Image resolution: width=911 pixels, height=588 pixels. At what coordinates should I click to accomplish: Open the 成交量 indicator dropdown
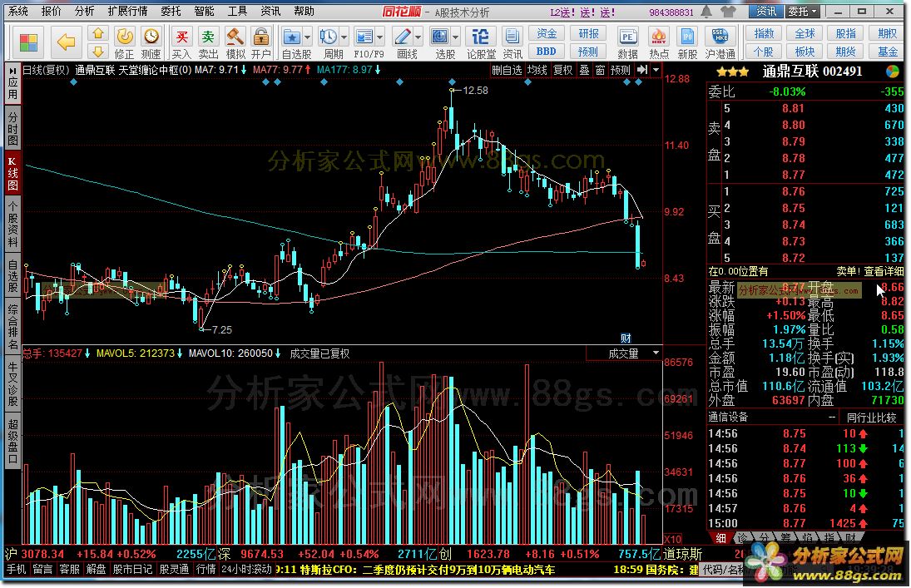point(656,353)
